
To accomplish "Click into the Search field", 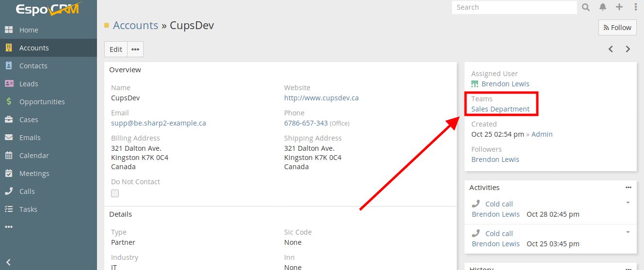I will [x=514, y=7].
